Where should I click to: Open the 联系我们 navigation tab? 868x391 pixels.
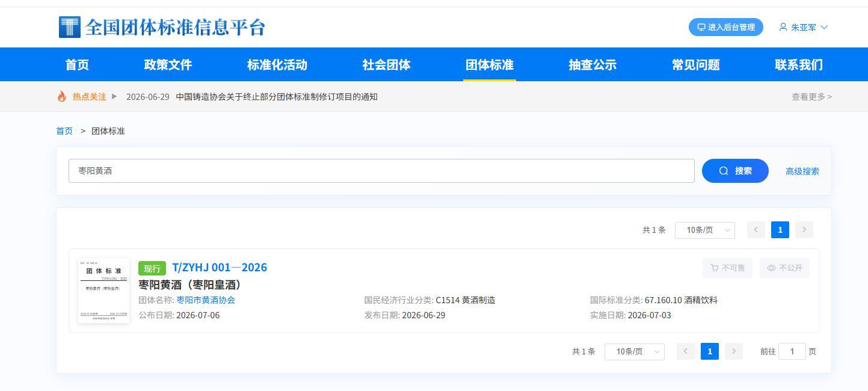[x=799, y=65]
